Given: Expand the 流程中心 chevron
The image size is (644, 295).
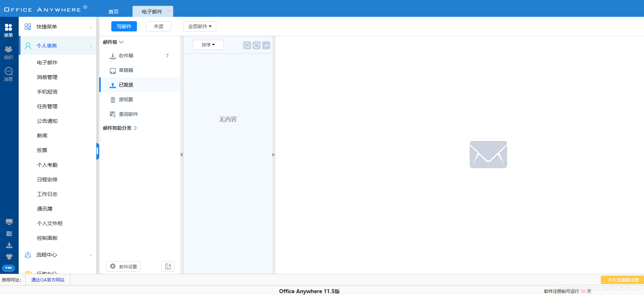Looking at the screenshot, I should click(x=91, y=255).
